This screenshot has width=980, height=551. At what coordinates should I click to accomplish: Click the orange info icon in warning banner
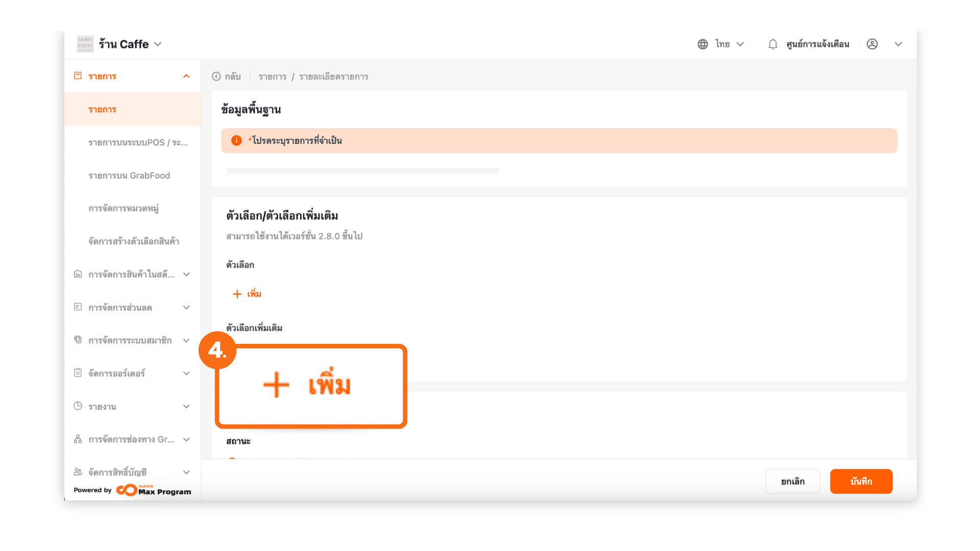pos(236,141)
